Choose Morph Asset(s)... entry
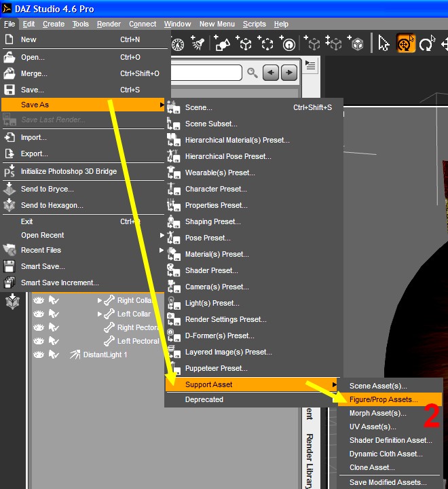Viewport: 448px width, 489px height. (377, 413)
